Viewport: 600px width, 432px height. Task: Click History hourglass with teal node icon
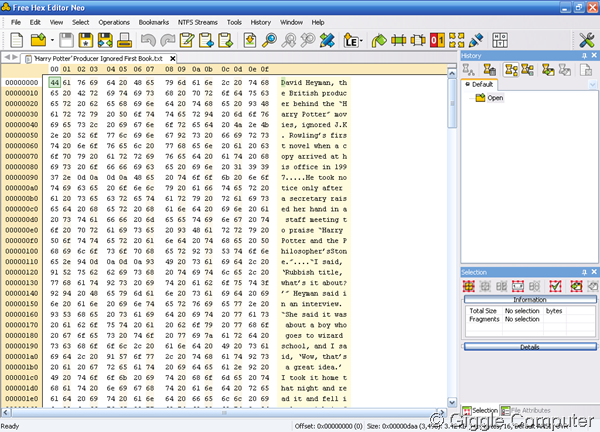point(527,70)
